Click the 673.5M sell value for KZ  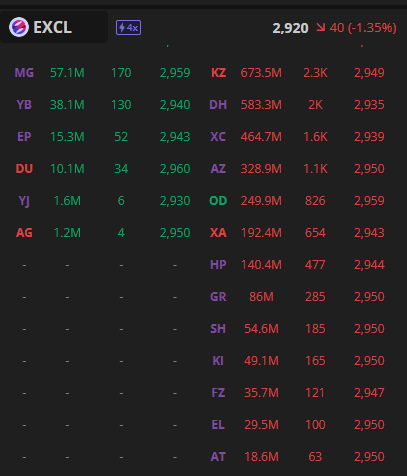pyautogui.click(x=261, y=73)
